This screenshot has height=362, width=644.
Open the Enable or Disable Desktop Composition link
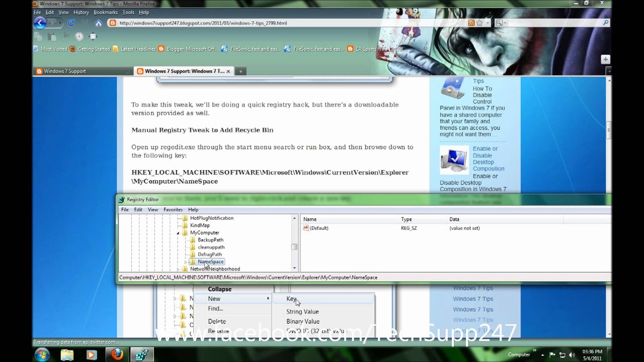coord(489,159)
